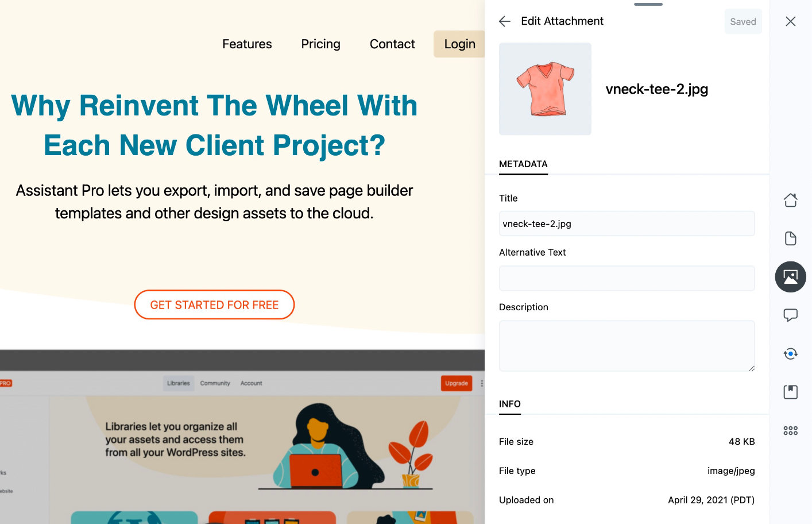This screenshot has height=524, width=812.
Task: Click into the Description text area
Action: (x=627, y=345)
